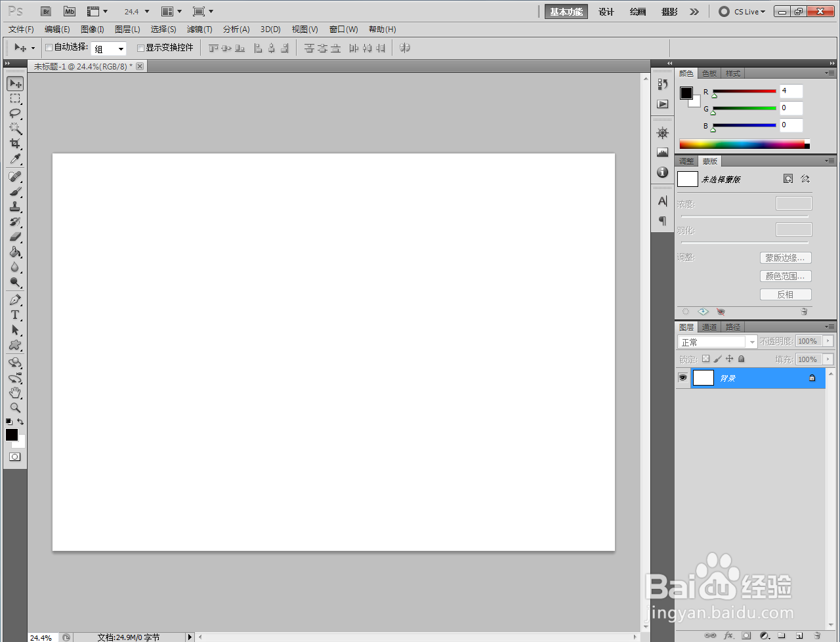The image size is (840, 642).
Task: Toggle lock all padlock icon
Action: [741, 359]
